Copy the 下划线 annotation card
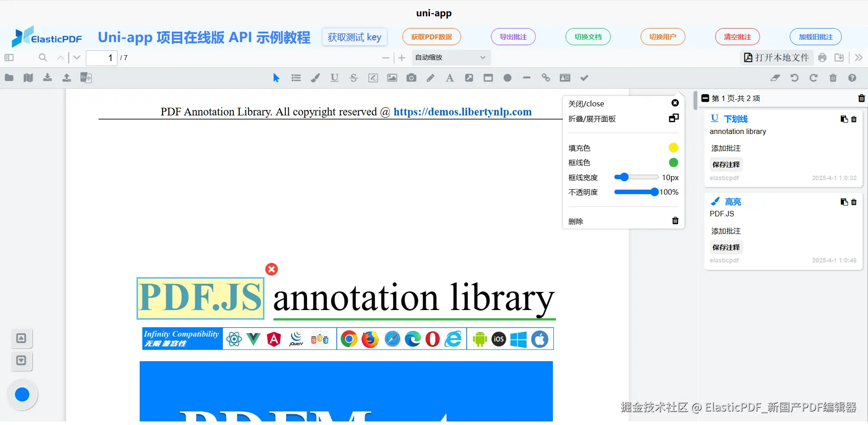Screen dimensions: 868x425 point(844,119)
